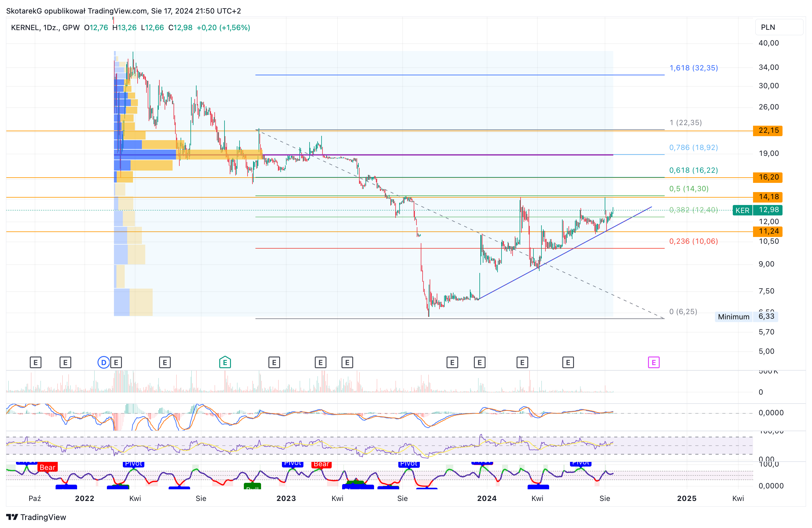Click the KERNEL symbol name in the legend
The image size is (812, 528).
(25, 28)
